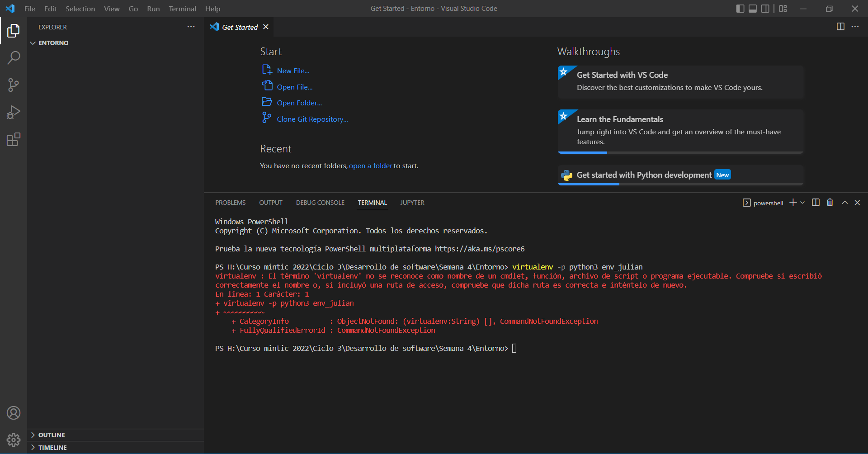Kill the terminal using the trash icon
This screenshot has height=454, width=868.
point(830,202)
